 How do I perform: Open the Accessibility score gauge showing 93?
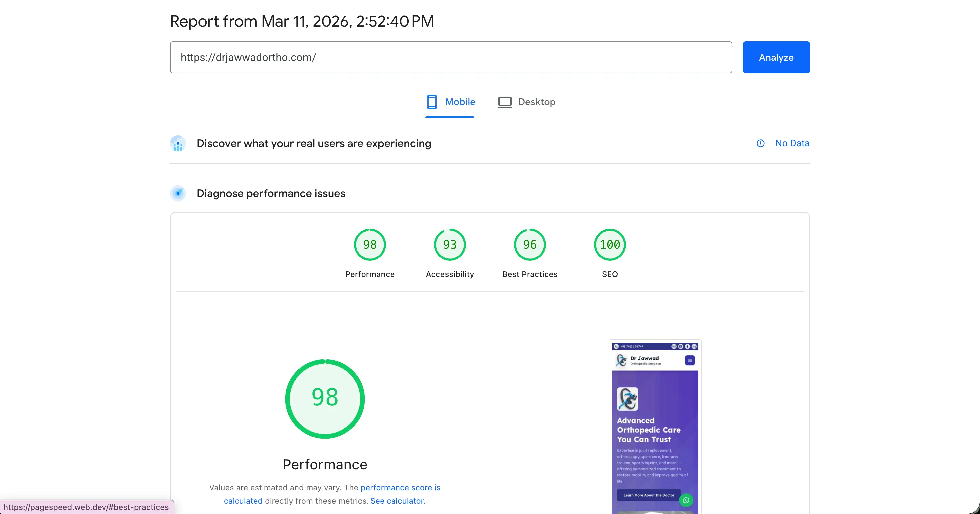[x=449, y=245]
